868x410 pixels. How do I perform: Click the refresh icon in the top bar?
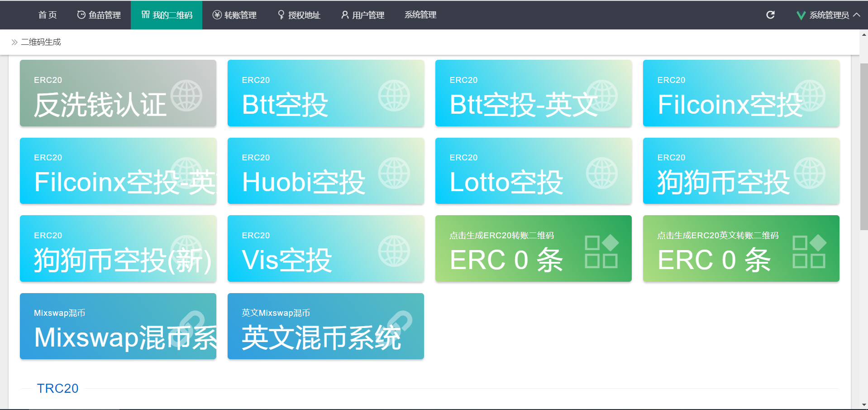pos(770,15)
